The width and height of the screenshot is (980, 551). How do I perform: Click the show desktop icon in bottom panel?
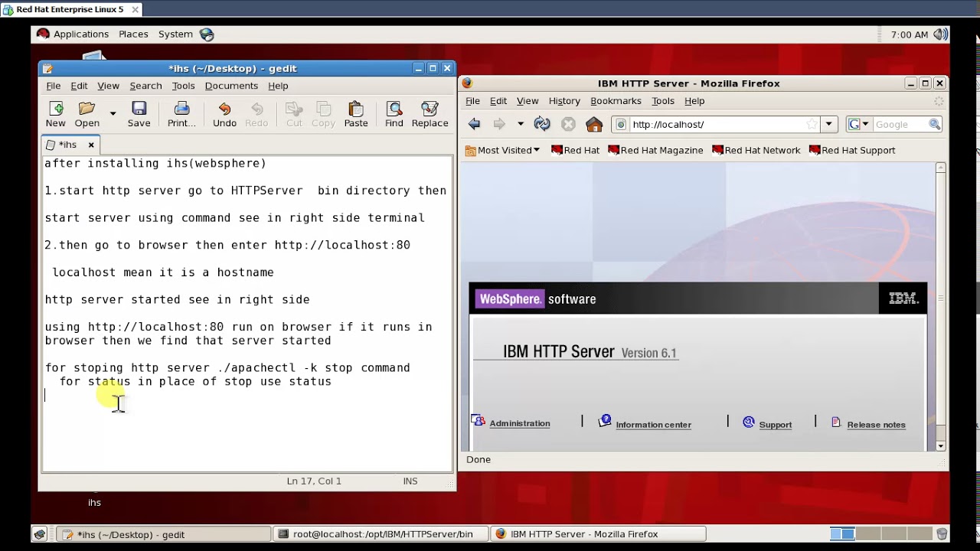pos(40,534)
